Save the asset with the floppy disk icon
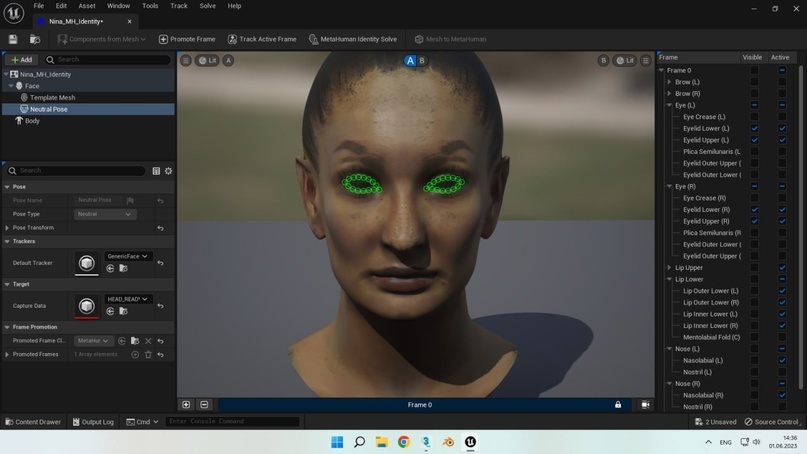The width and height of the screenshot is (807, 454). pyautogui.click(x=13, y=39)
